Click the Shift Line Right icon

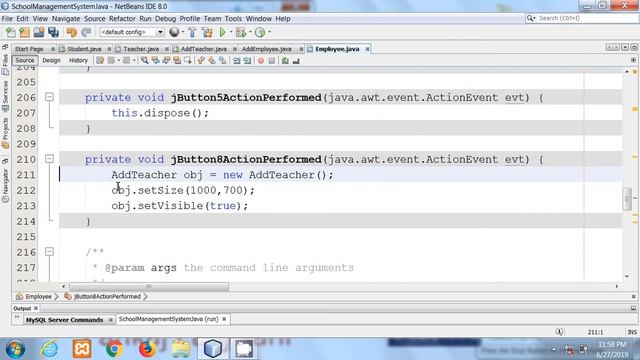click(247, 60)
